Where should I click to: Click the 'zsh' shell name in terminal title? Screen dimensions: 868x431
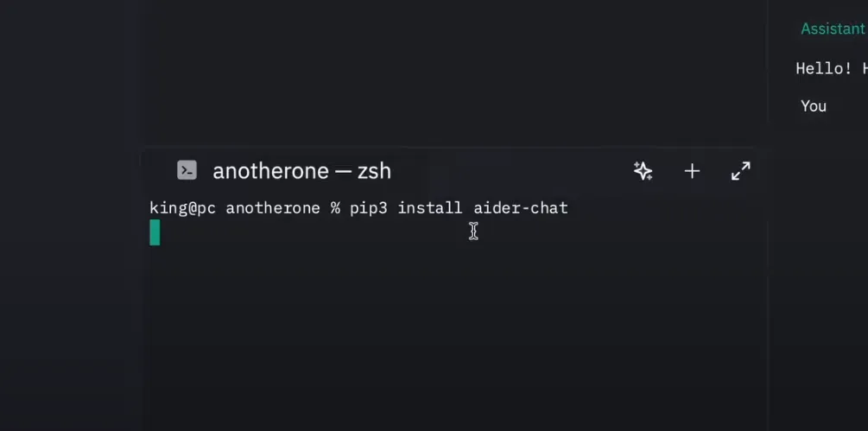click(x=374, y=171)
